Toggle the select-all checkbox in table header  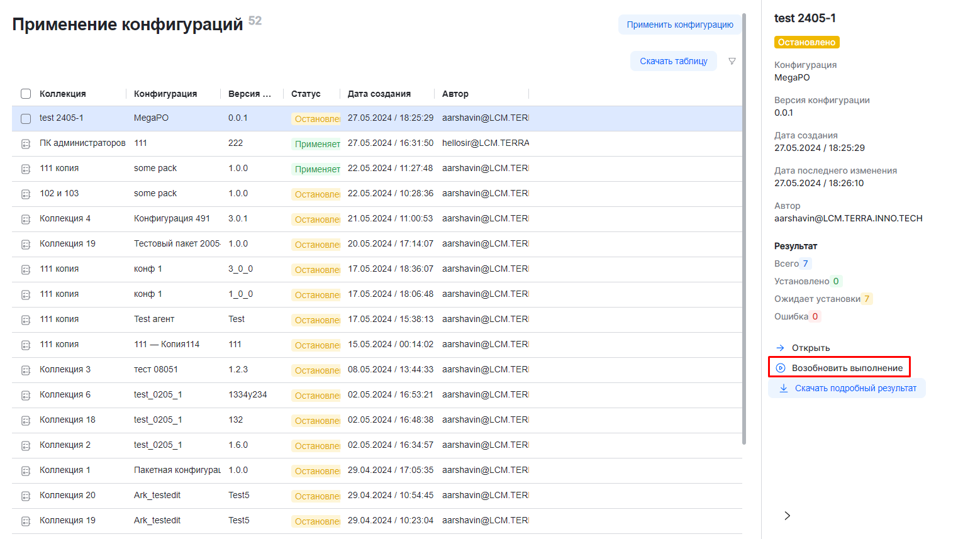tap(26, 94)
